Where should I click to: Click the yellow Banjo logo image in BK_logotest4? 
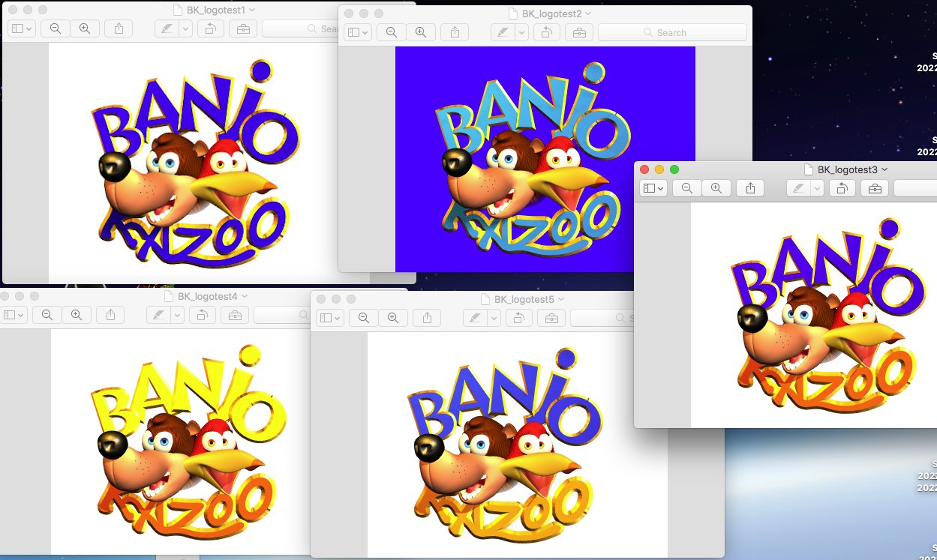click(x=181, y=442)
